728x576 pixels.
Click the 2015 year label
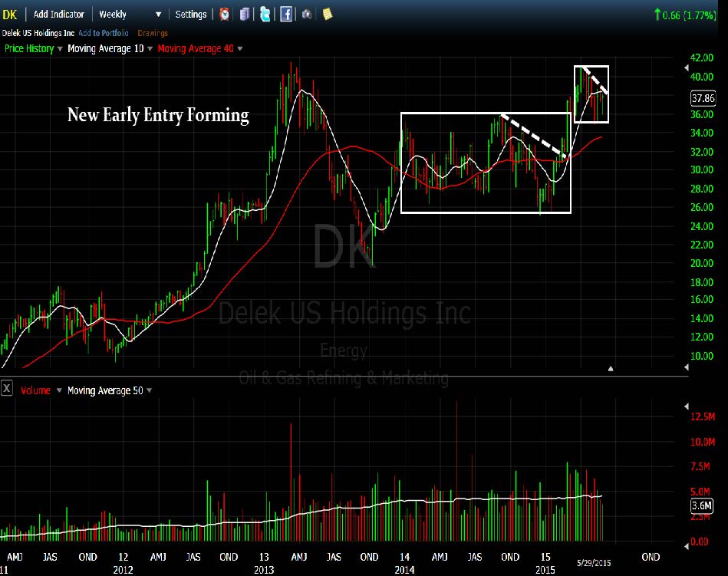click(545, 570)
